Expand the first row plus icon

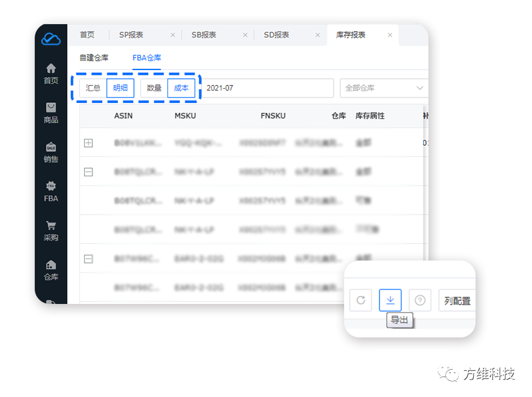click(x=89, y=143)
